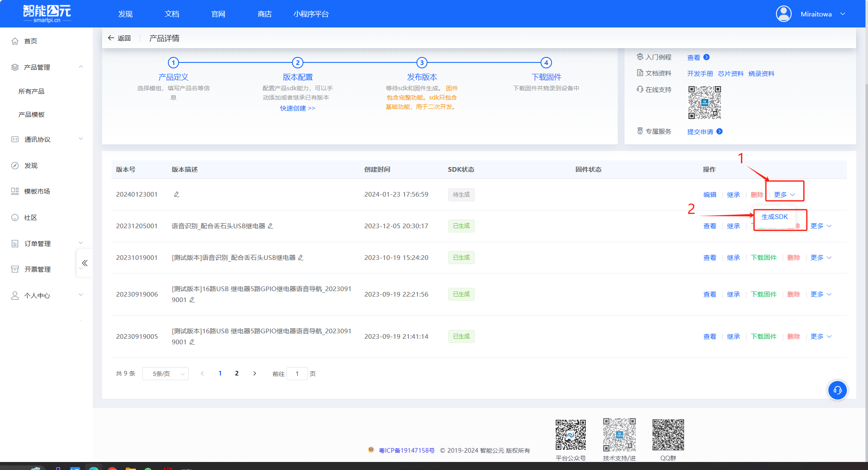This screenshot has width=868, height=470.
Task: Click 删除 for version 20231019001
Action: coord(793,257)
